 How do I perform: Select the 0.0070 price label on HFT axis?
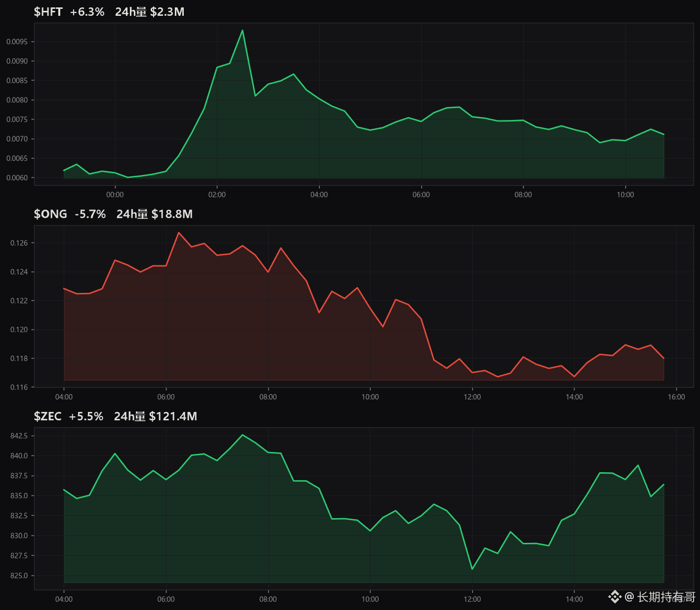coord(17,139)
